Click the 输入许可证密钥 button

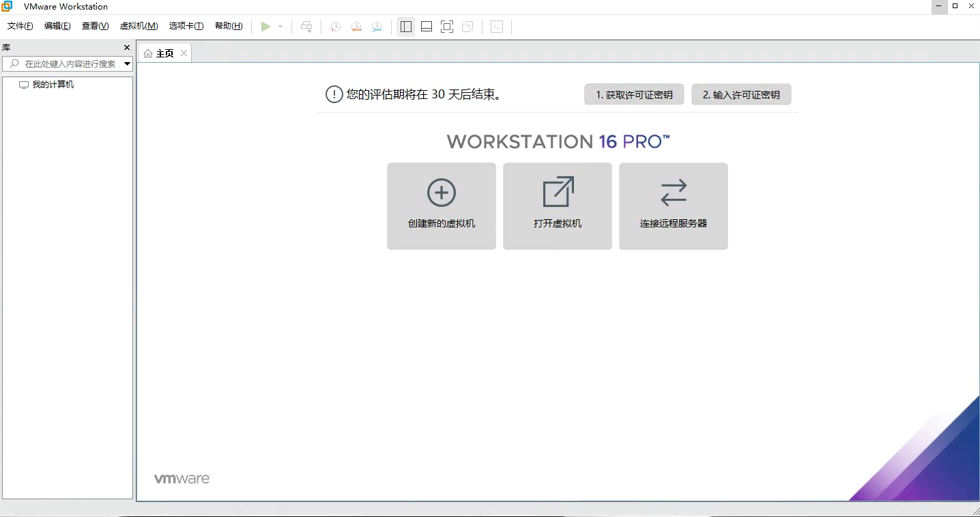point(741,95)
